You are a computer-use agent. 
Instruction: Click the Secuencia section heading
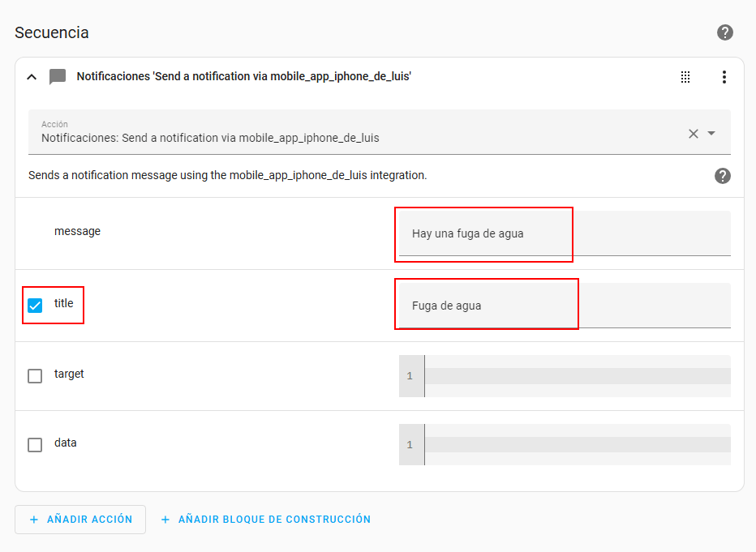(52, 32)
